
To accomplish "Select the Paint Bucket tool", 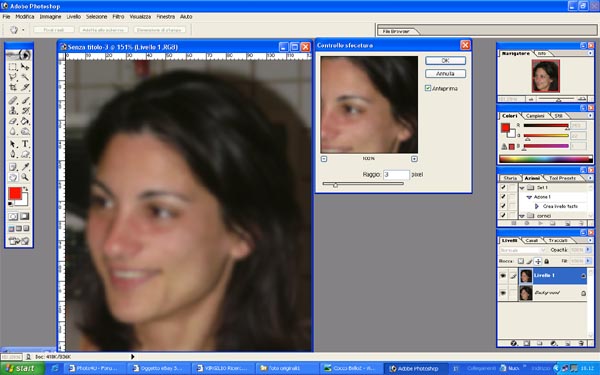I will (25, 121).
